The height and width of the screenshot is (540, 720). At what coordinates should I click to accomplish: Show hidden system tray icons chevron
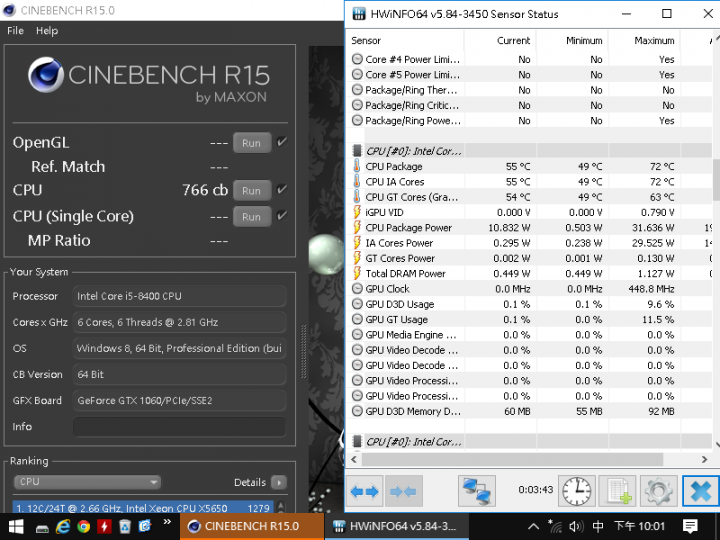(533, 526)
